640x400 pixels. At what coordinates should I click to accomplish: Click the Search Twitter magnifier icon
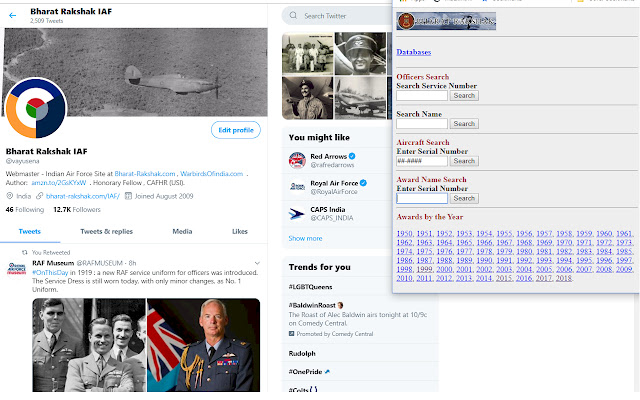[293, 16]
